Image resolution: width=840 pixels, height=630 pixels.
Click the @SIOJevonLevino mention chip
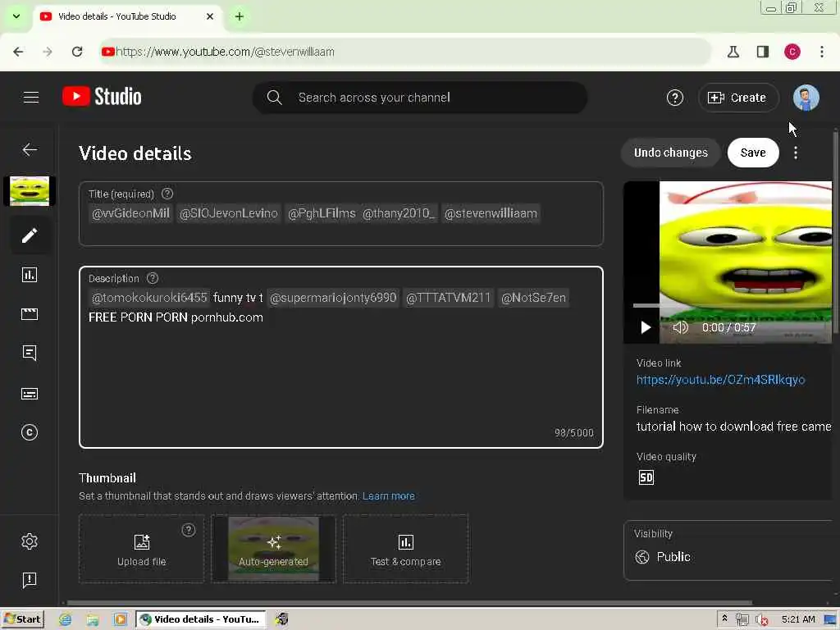coord(229,213)
